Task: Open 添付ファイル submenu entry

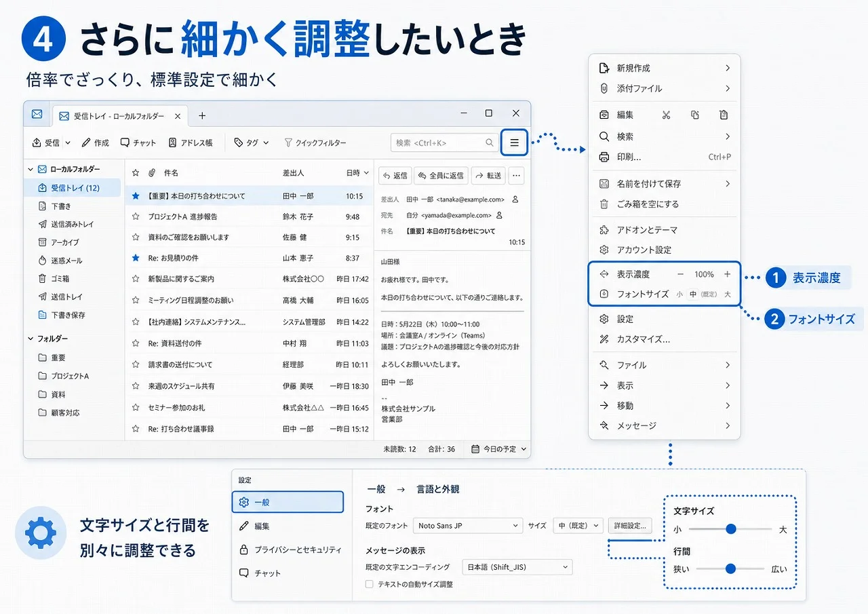Action: pos(665,88)
